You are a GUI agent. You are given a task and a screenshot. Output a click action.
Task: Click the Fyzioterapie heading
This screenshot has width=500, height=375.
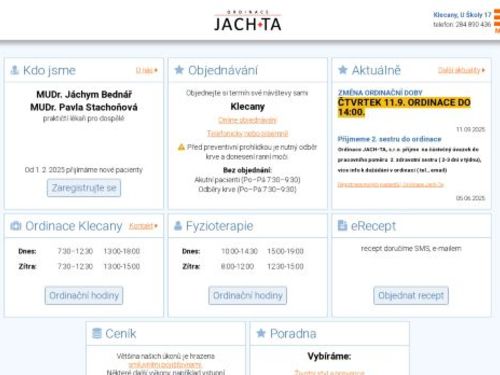[219, 226]
